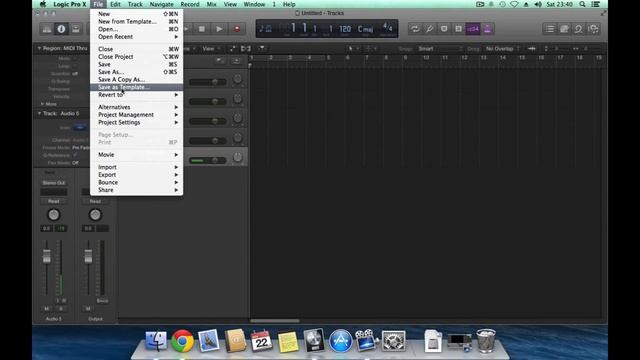Click the 4/4 time signature
Screen dimensions: 640x360
click(x=387, y=28)
